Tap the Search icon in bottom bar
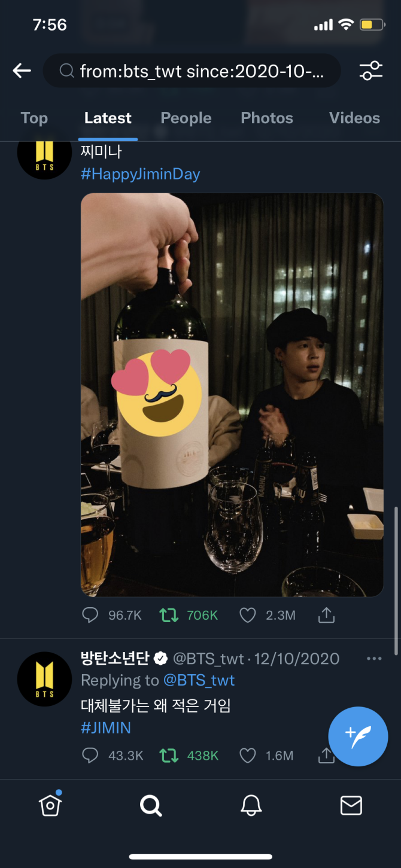 click(x=151, y=806)
